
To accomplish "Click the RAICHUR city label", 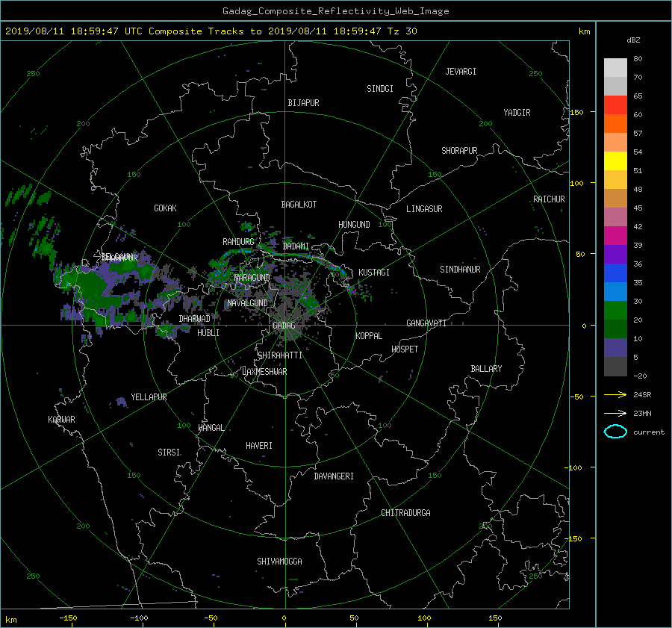I will click(549, 199).
